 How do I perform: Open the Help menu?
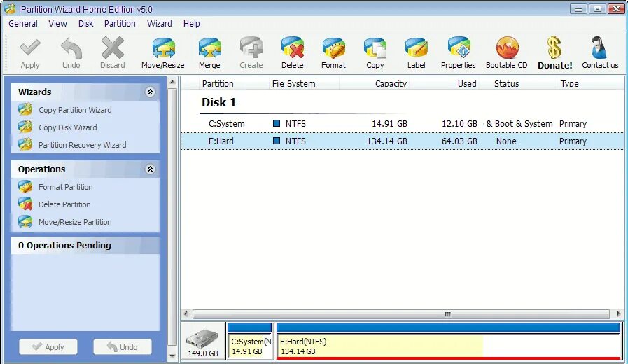pyautogui.click(x=191, y=24)
